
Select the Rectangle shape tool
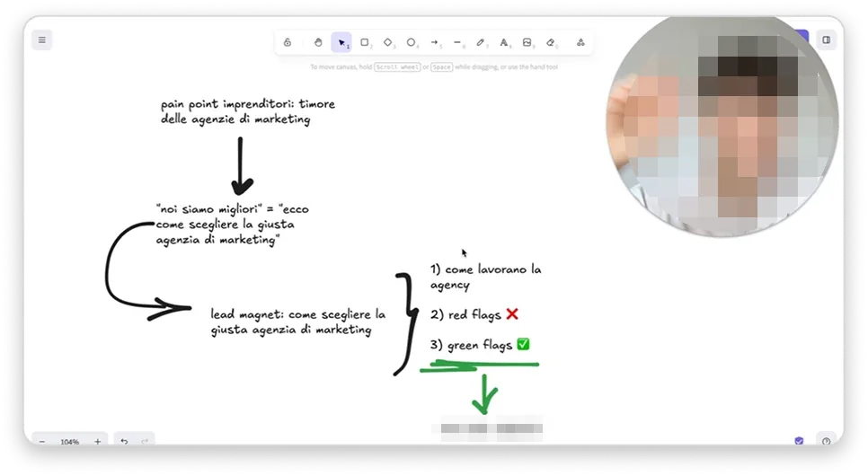pos(365,42)
